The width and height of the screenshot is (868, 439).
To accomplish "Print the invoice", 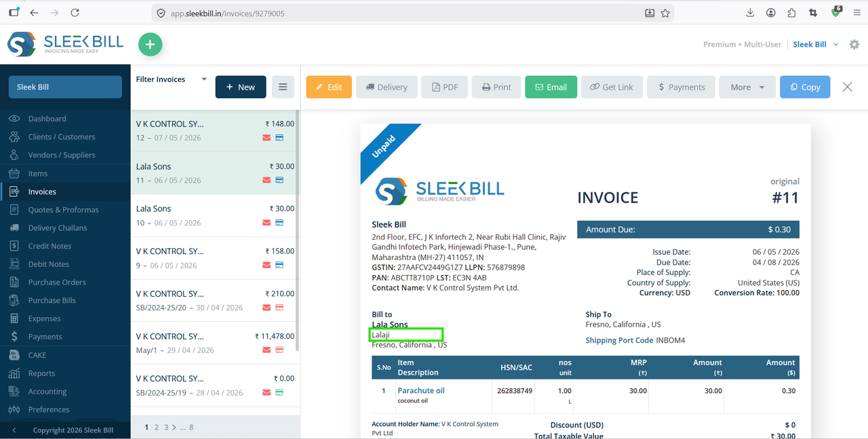I will [x=496, y=87].
